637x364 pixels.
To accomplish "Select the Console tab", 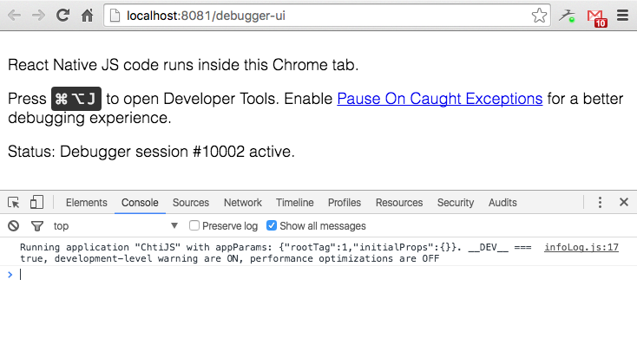I will coord(140,203).
